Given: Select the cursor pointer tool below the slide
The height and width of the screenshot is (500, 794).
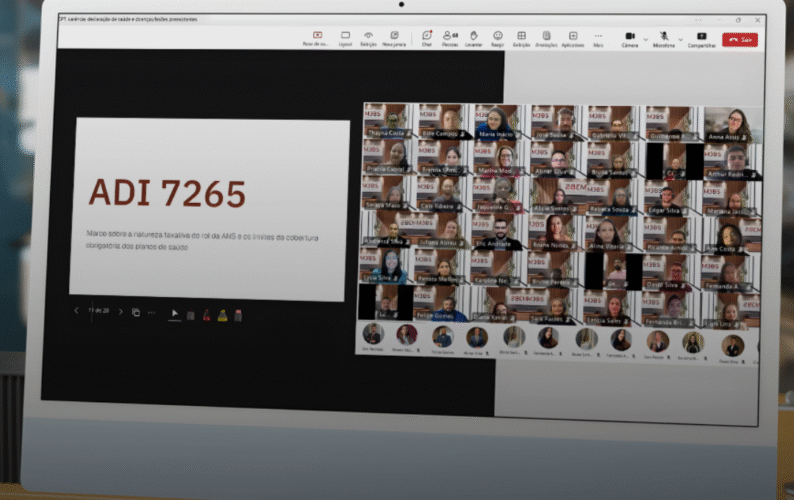Looking at the screenshot, I should coord(174,313).
